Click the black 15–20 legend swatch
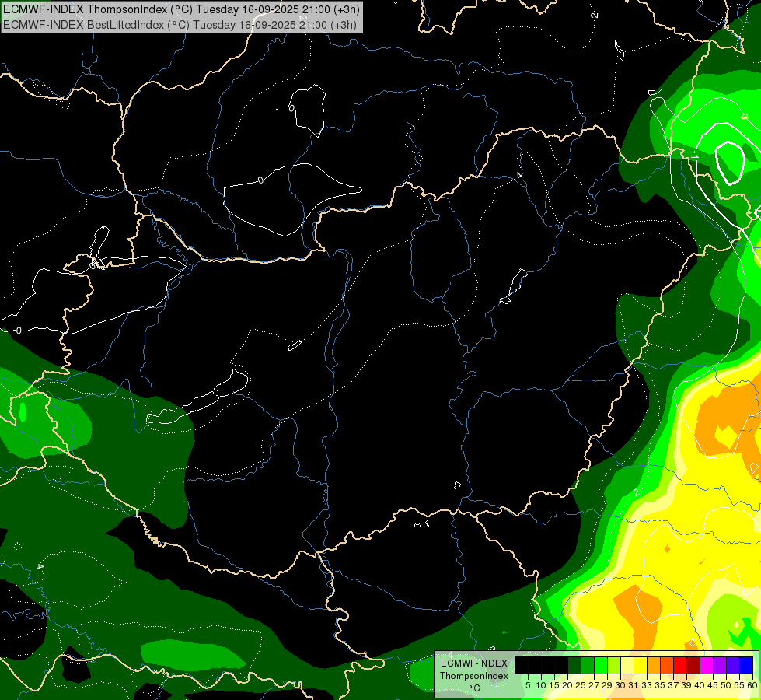Image resolution: width=761 pixels, height=700 pixels. click(561, 665)
